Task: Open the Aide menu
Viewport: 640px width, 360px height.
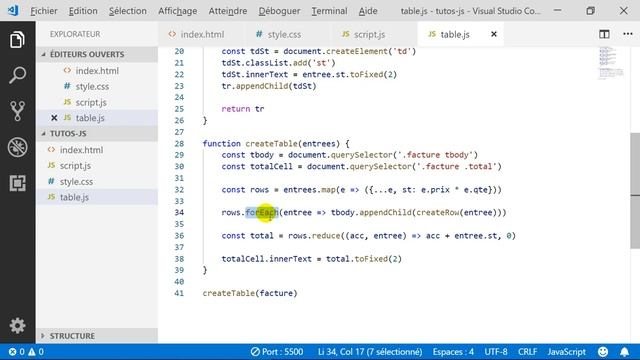Action: pos(368,11)
